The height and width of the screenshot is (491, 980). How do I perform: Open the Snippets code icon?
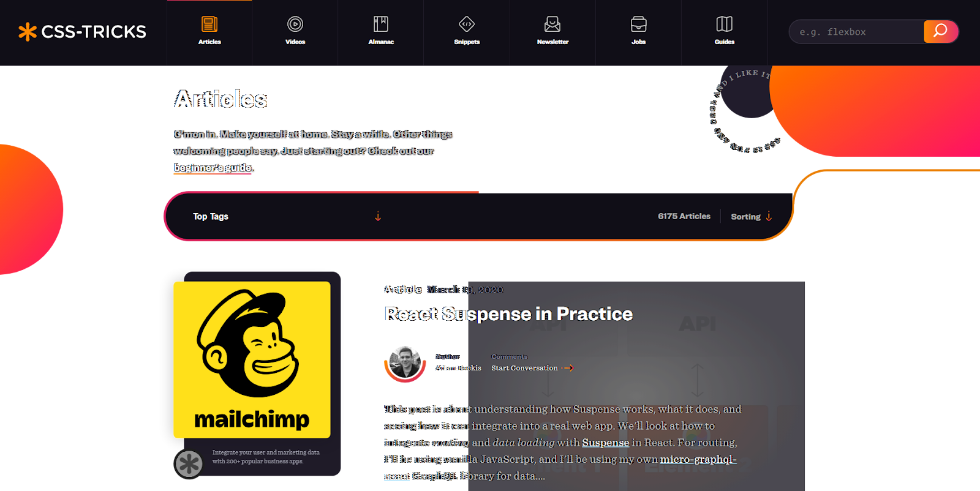467,24
